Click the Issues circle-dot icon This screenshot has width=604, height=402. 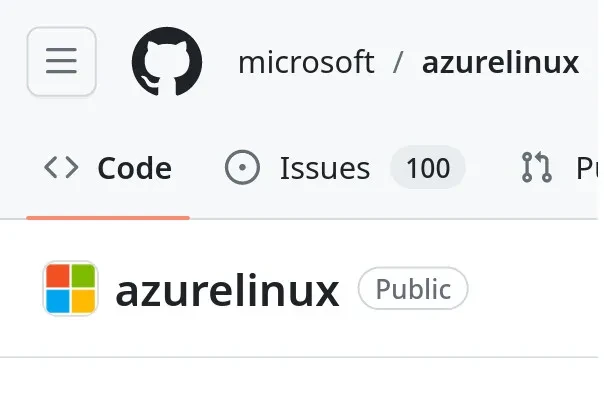[x=243, y=168]
